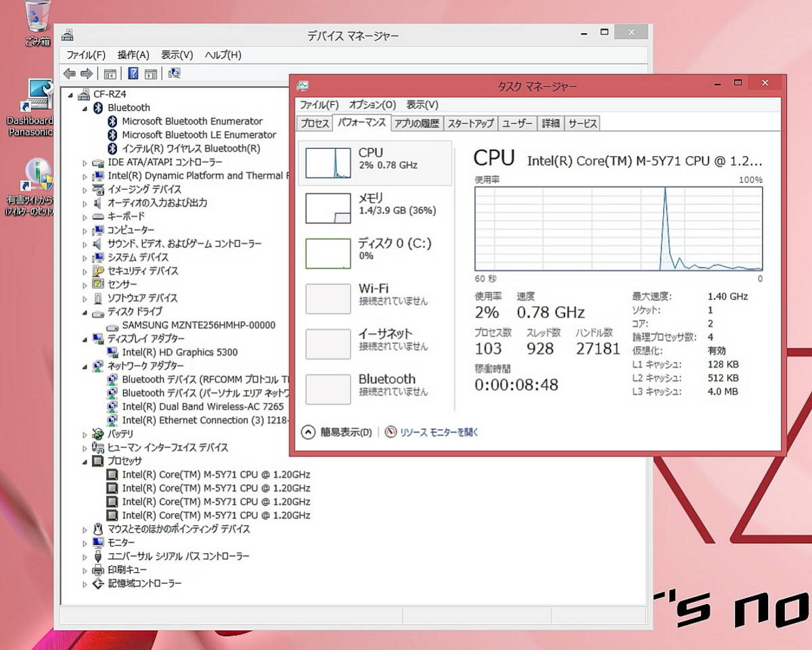
Task: Select インテル(R) ワイヤレス Bluetooth(R) device
Action: (x=191, y=148)
